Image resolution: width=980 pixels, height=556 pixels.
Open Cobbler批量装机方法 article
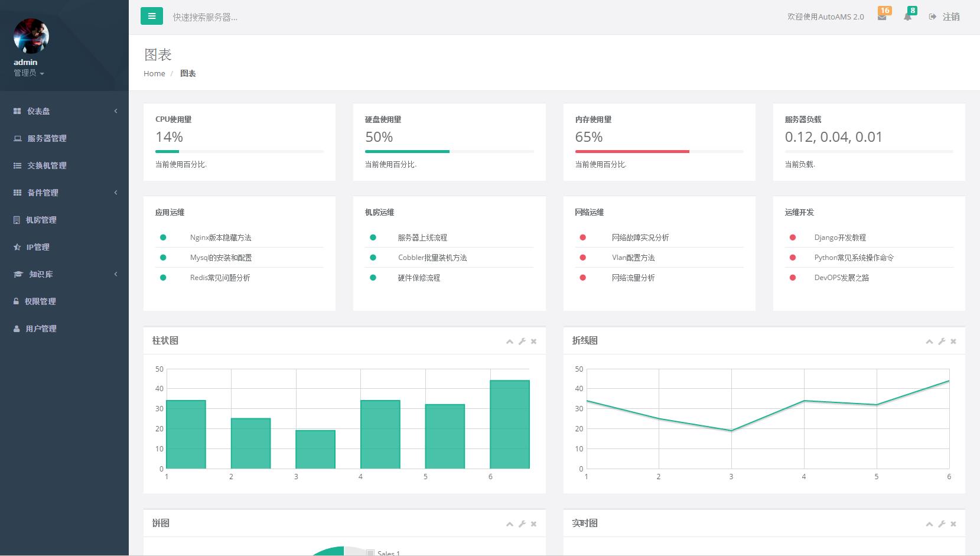pyautogui.click(x=432, y=258)
